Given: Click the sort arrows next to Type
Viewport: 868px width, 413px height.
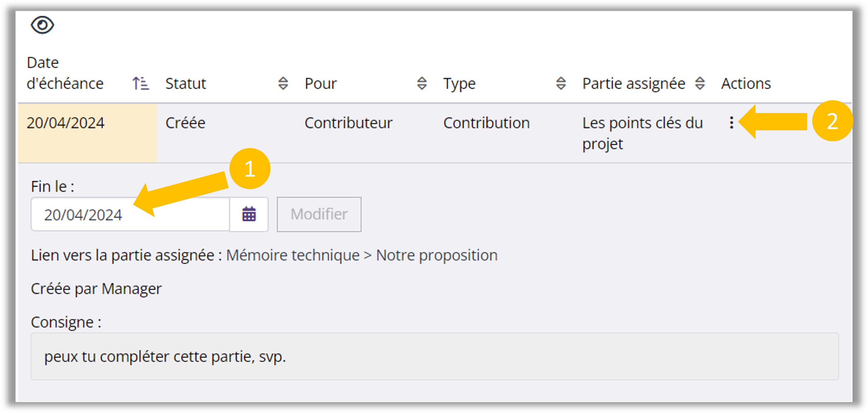Looking at the screenshot, I should [561, 83].
